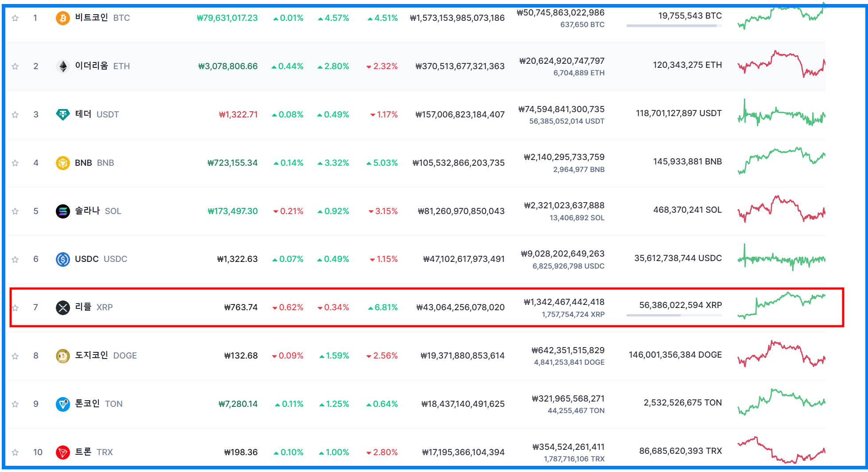The height and width of the screenshot is (472, 868).
Task: Click the Tether USDT logo icon
Action: tap(63, 115)
